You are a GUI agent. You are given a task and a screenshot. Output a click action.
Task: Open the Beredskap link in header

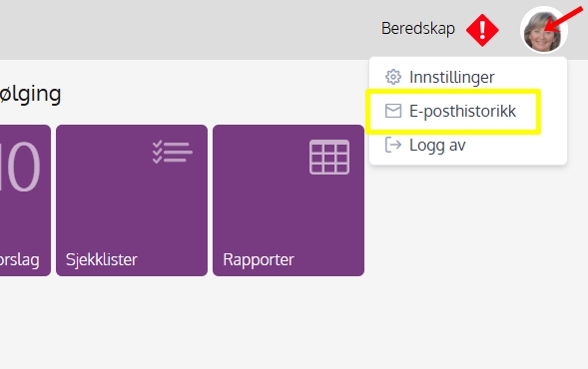(417, 29)
